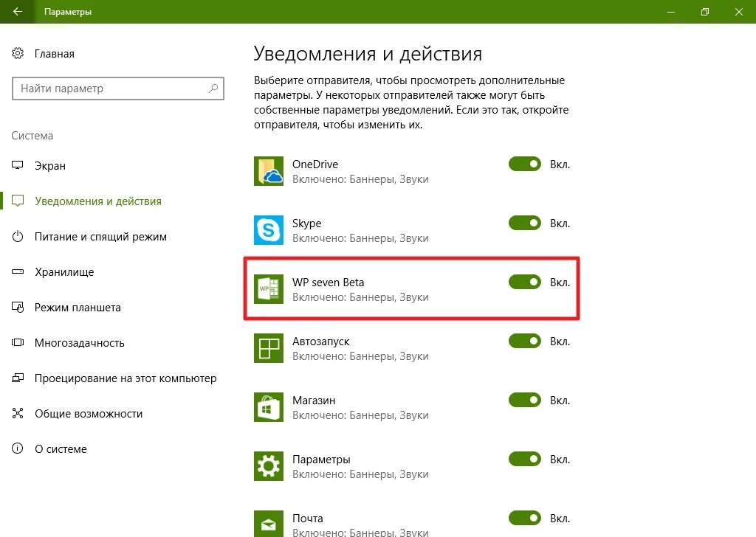Open the Skype app icon
756x537 pixels.
point(269,230)
